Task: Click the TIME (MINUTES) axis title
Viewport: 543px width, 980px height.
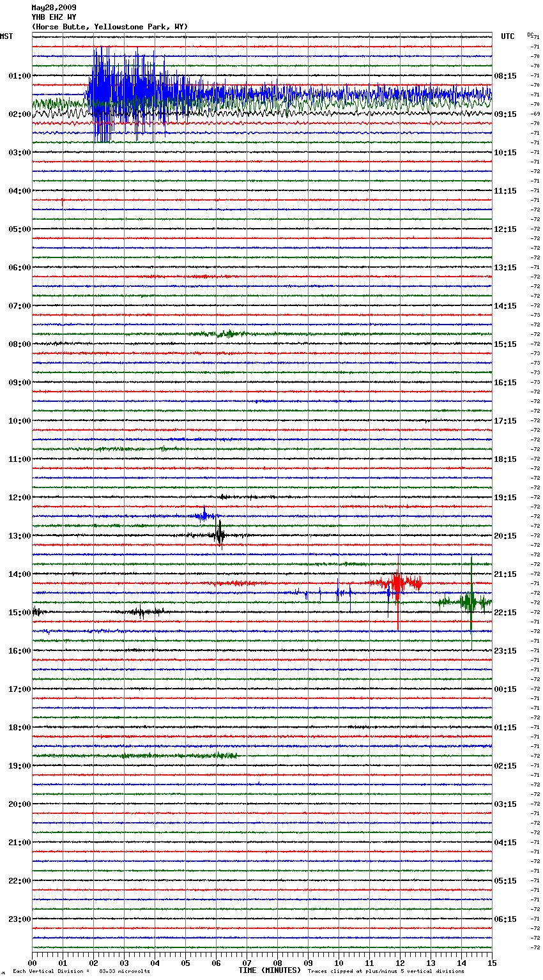Action: [270, 970]
